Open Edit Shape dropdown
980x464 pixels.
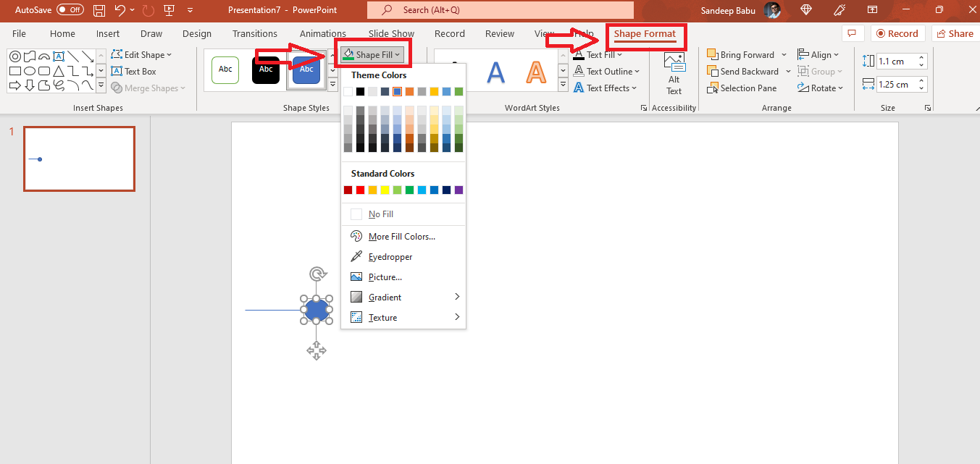point(142,55)
